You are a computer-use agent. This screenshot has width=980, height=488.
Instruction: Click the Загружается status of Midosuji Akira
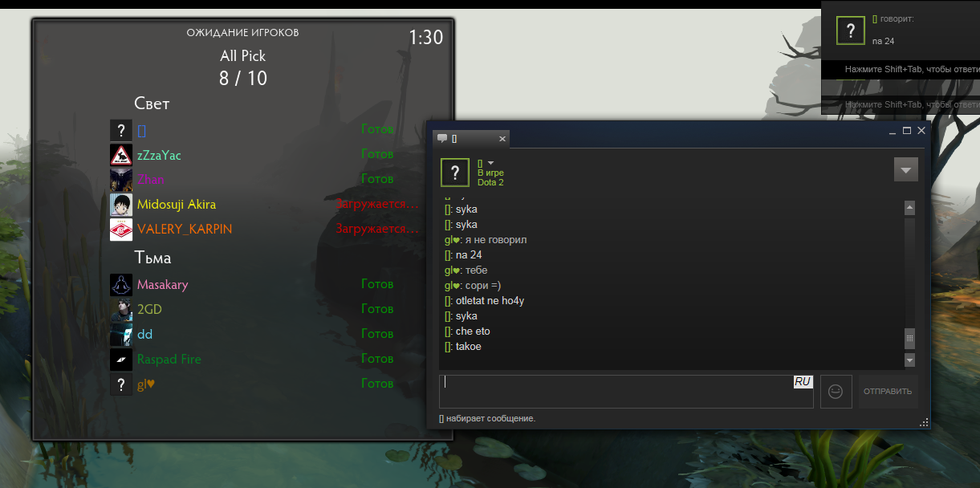pyautogui.click(x=377, y=205)
